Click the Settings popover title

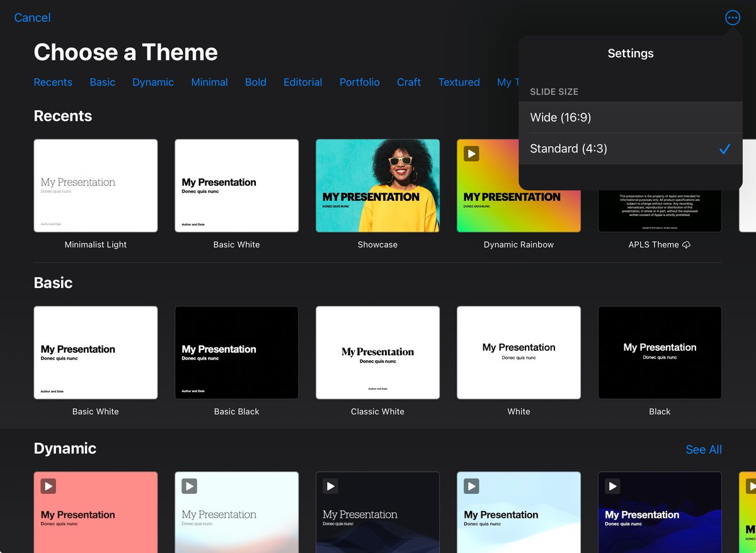pyautogui.click(x=631, y=54)
